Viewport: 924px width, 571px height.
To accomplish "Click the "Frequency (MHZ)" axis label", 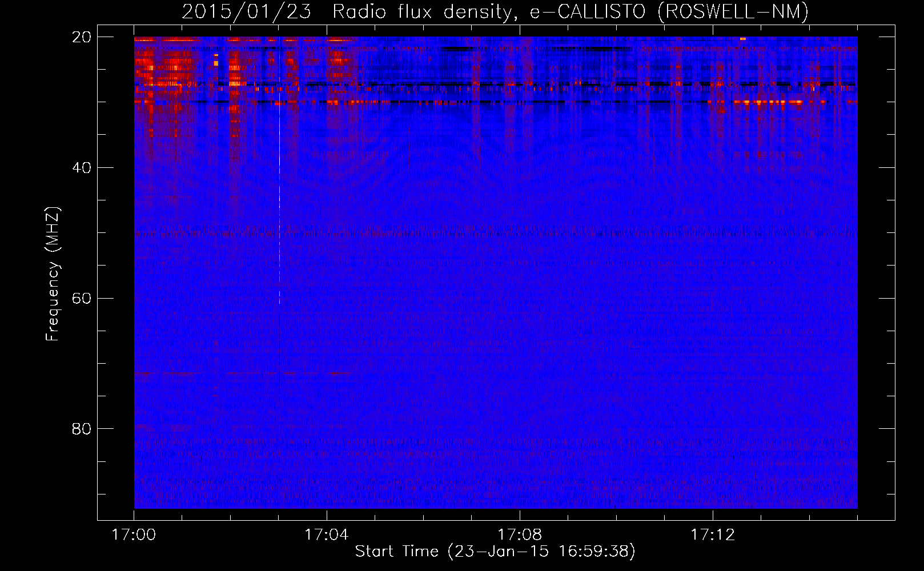I will pos(53,274).
